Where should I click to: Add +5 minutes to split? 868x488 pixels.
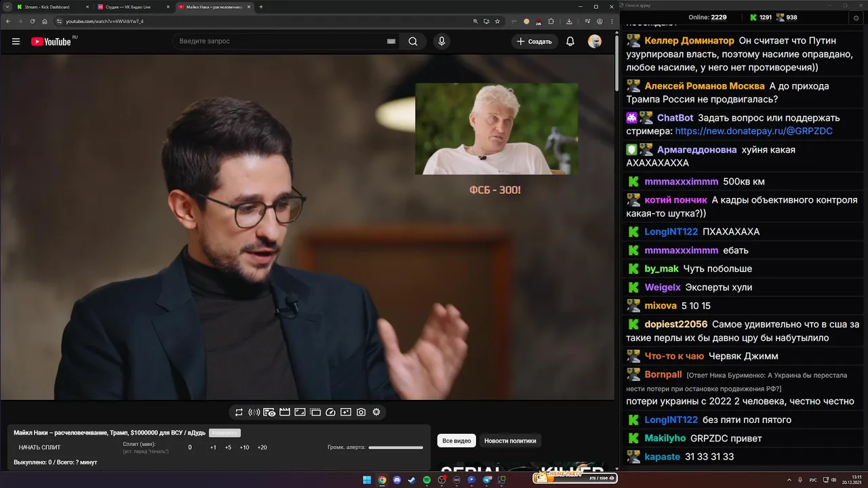click(x=228, y=447)
